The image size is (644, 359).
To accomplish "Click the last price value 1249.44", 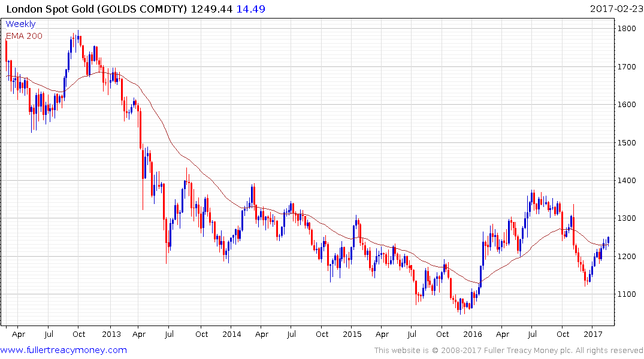I will coord(211,9).
